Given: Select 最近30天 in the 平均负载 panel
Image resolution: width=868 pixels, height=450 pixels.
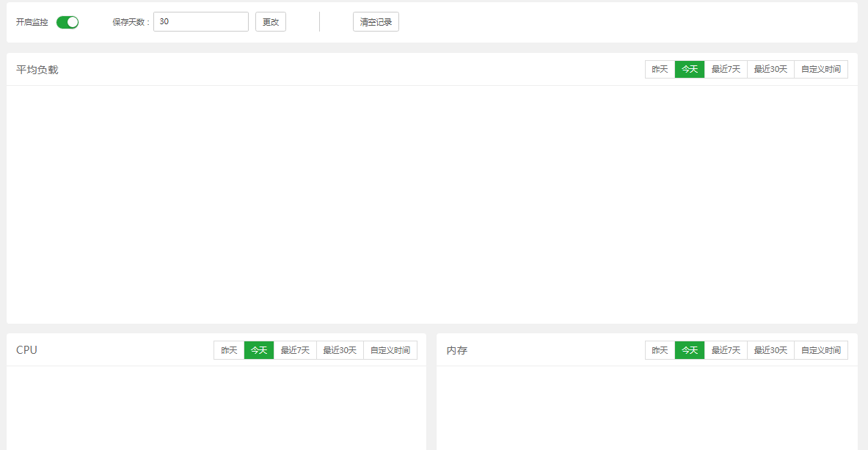Looking at the screenshot, I should [770, 69].
